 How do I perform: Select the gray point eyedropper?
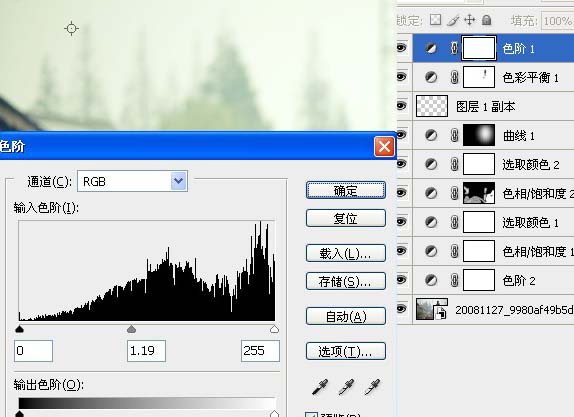tap(346, 387)
